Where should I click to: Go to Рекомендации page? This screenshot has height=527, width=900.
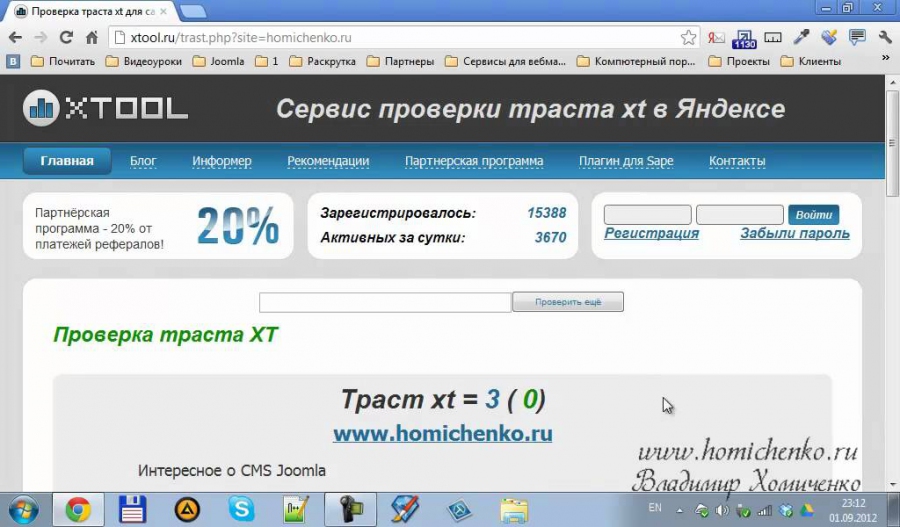328,161
